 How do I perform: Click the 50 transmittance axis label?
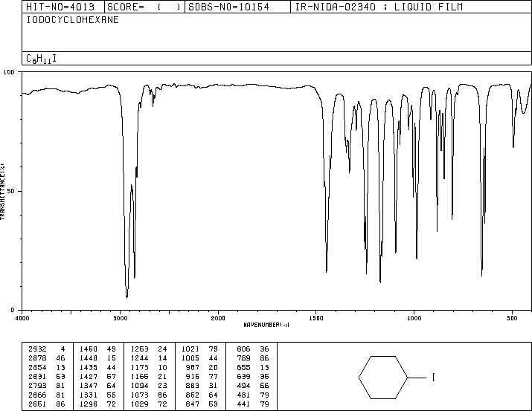(x=11, y=191)
